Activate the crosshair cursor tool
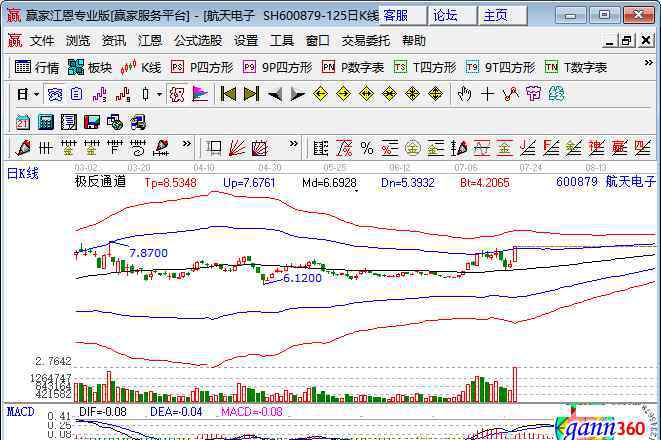 (x=487, y=94)
